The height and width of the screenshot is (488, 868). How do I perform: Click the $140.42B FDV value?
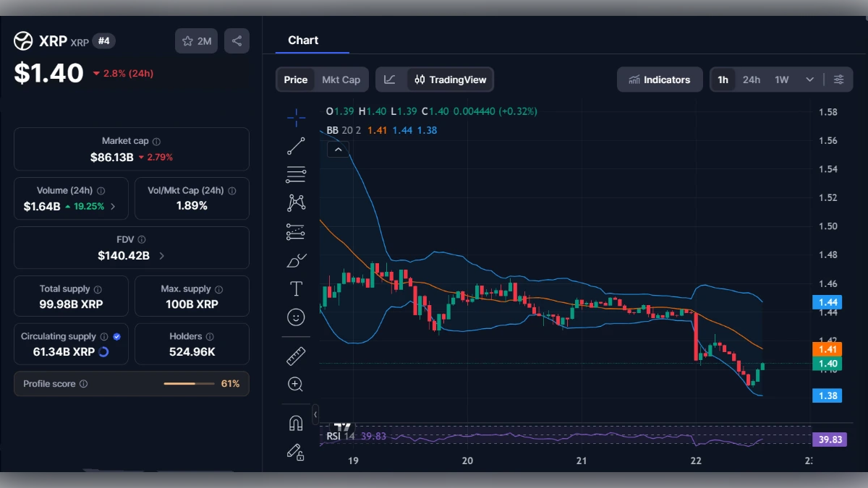124,255
